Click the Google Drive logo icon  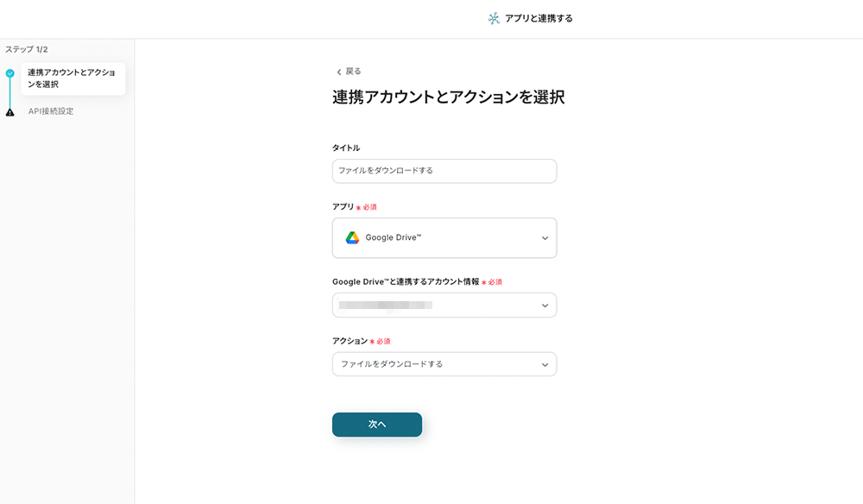(x=352, y=238)
